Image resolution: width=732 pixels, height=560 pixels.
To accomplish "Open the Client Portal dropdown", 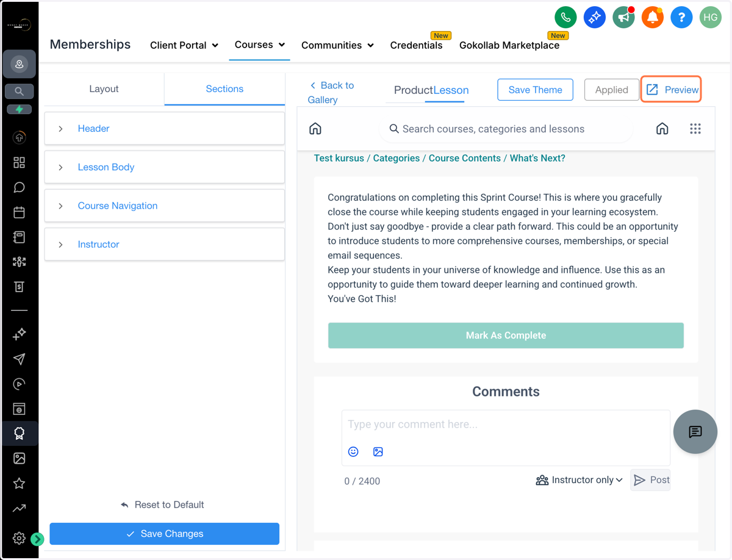I will coord(184,45).
